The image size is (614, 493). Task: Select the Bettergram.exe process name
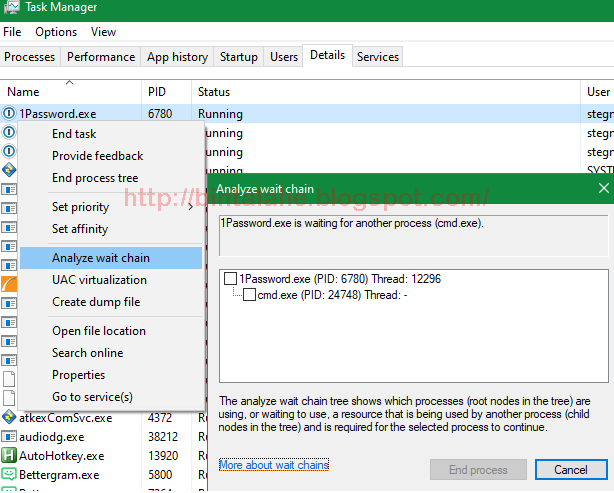59,475
